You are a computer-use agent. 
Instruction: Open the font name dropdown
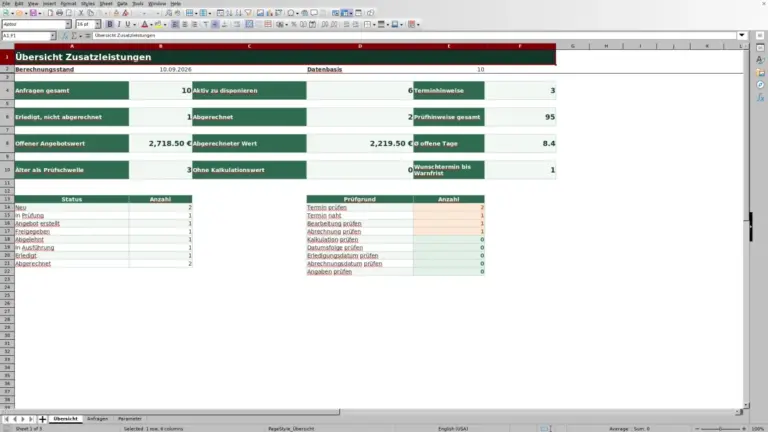(68, 24)
